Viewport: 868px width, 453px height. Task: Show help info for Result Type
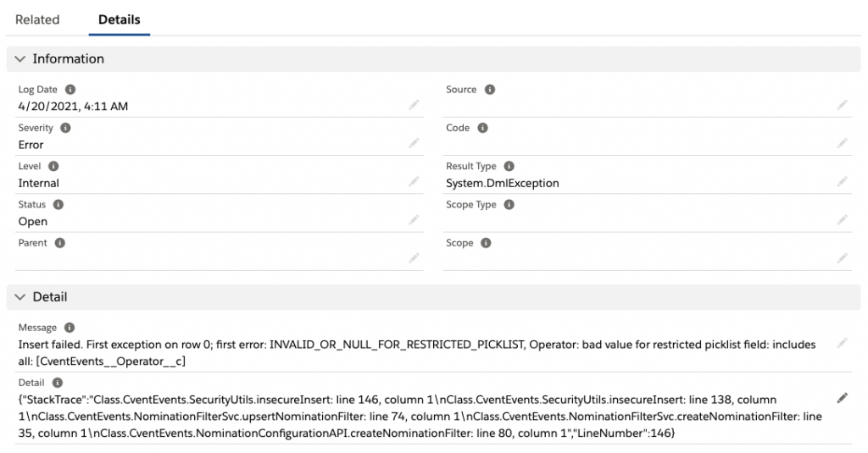pos(509,167)
